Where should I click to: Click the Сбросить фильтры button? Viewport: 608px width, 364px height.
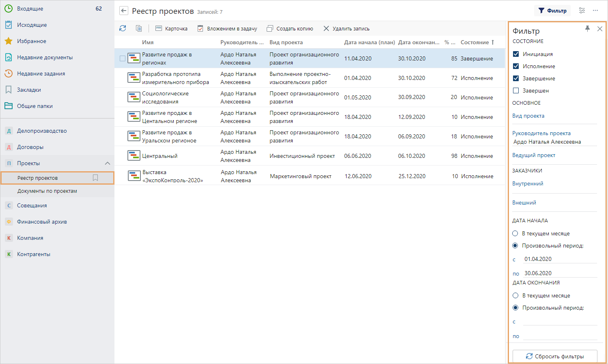click(x=555, y=356)
